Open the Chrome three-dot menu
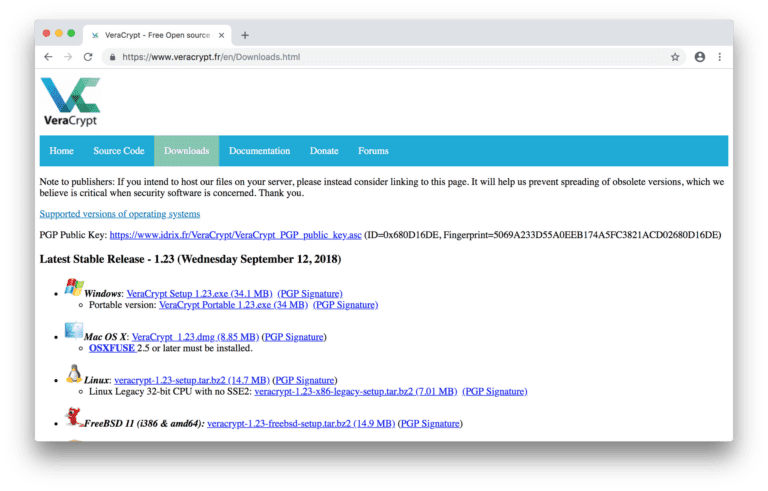768x491 pixels. 720,57
